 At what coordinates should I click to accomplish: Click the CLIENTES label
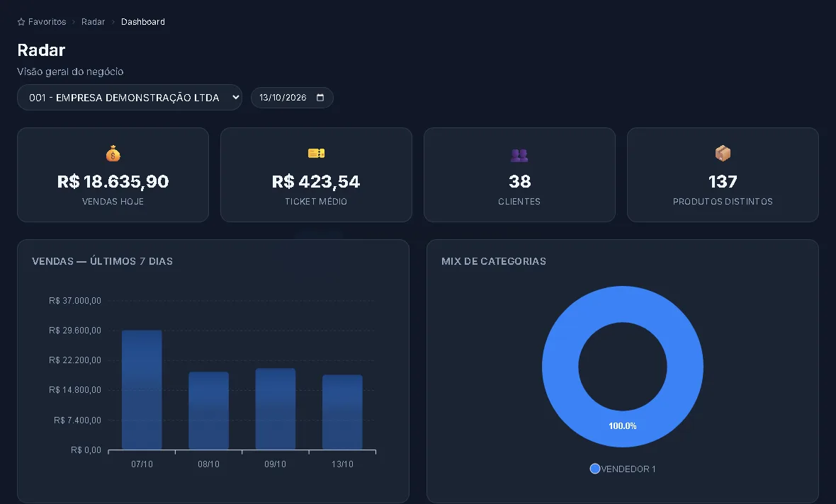[519, 201]
